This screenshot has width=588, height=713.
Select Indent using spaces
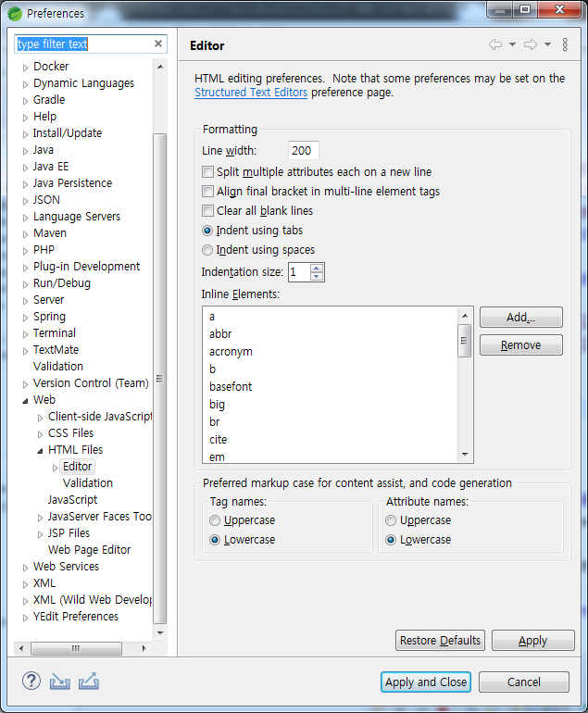click(207, 250)
